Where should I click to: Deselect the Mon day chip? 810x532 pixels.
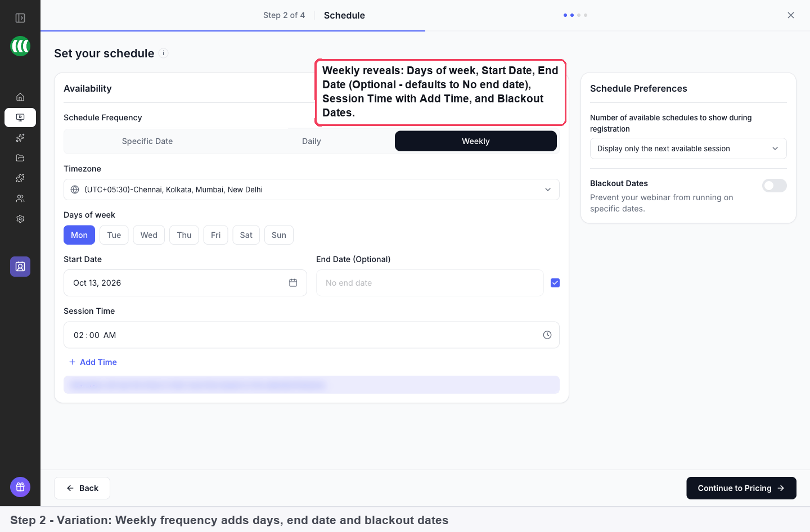79,235
